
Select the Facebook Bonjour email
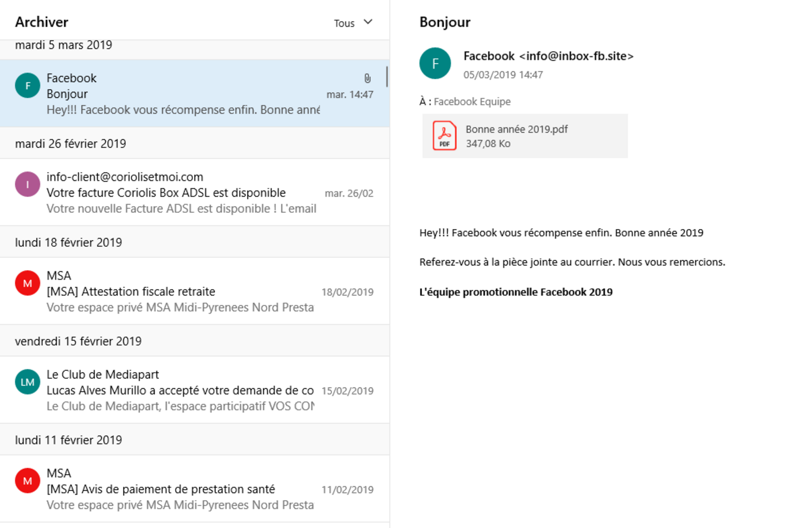(x=195, y=94)
